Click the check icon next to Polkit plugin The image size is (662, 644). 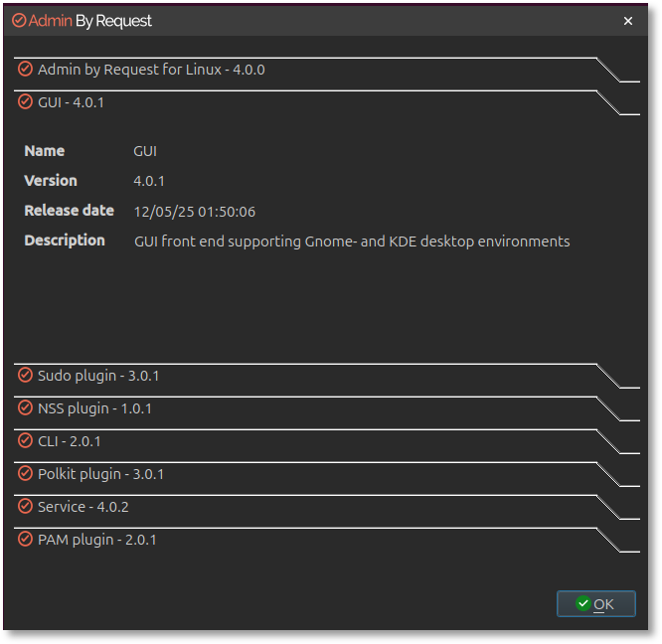(x=25, y=473)
